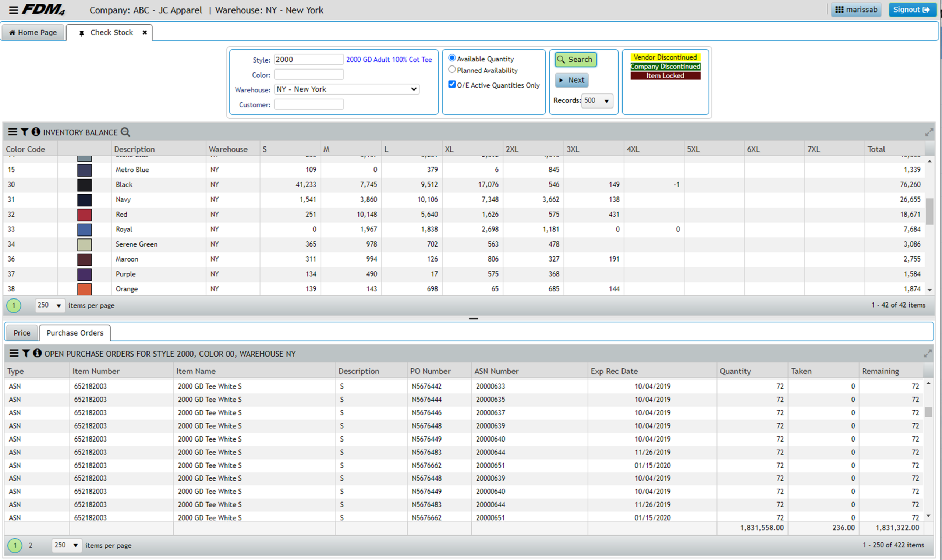Click the splitter handle between the two panels
The image size is (942, 560).
(473, 319)
